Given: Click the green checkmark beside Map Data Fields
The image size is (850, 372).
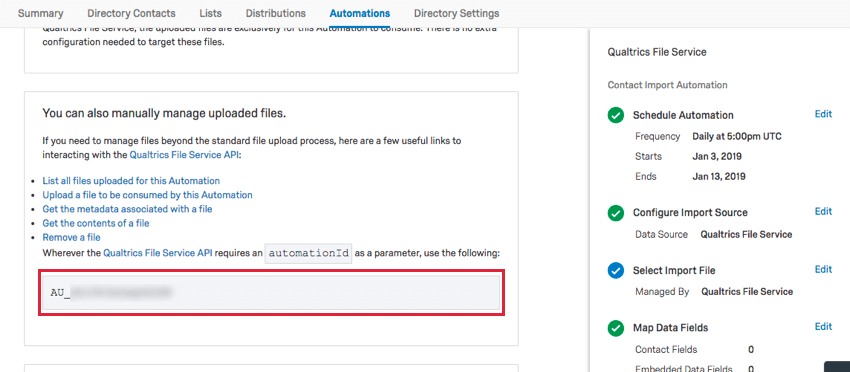Looking at the screenshot, I should [615, 328].
